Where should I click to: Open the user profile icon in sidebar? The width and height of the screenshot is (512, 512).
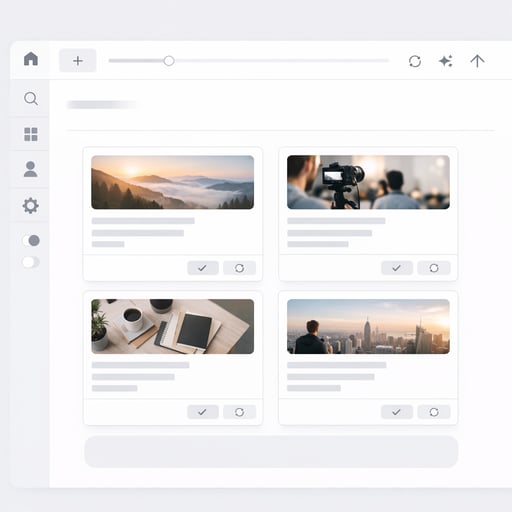point(31,169)
